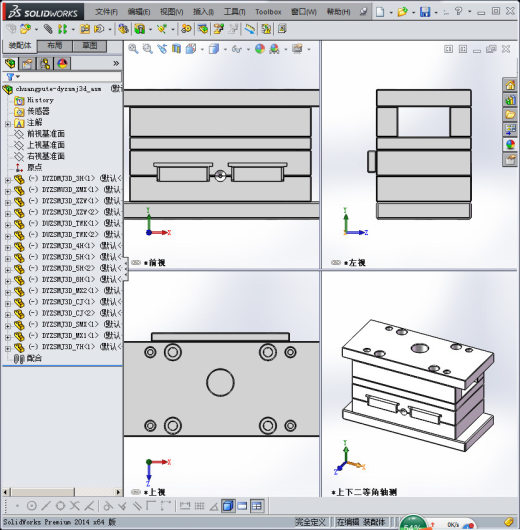Click the Zoom to Area magnifier icon

click(147, 49)
